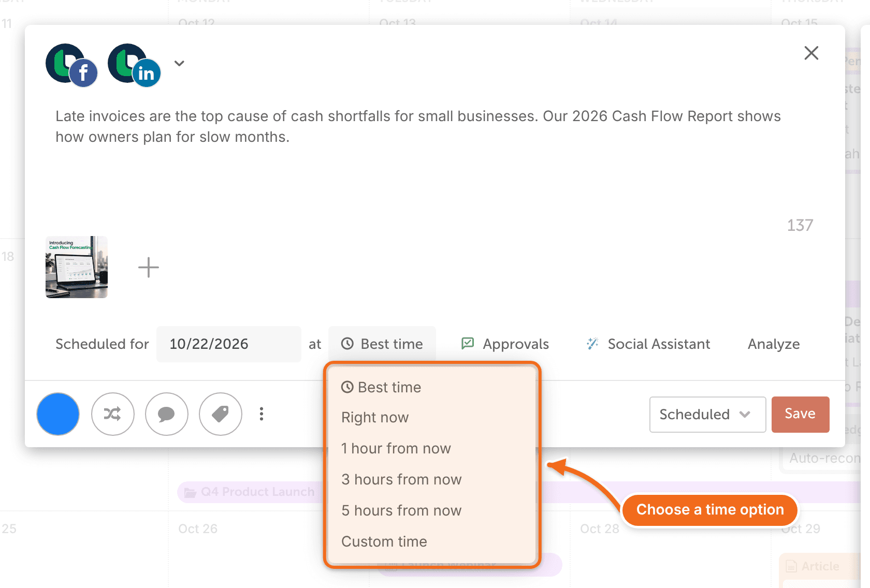The image size is (870, 588).
Task: Click the Q4 Product Launch calendar campaign
Action: point(251,492)
